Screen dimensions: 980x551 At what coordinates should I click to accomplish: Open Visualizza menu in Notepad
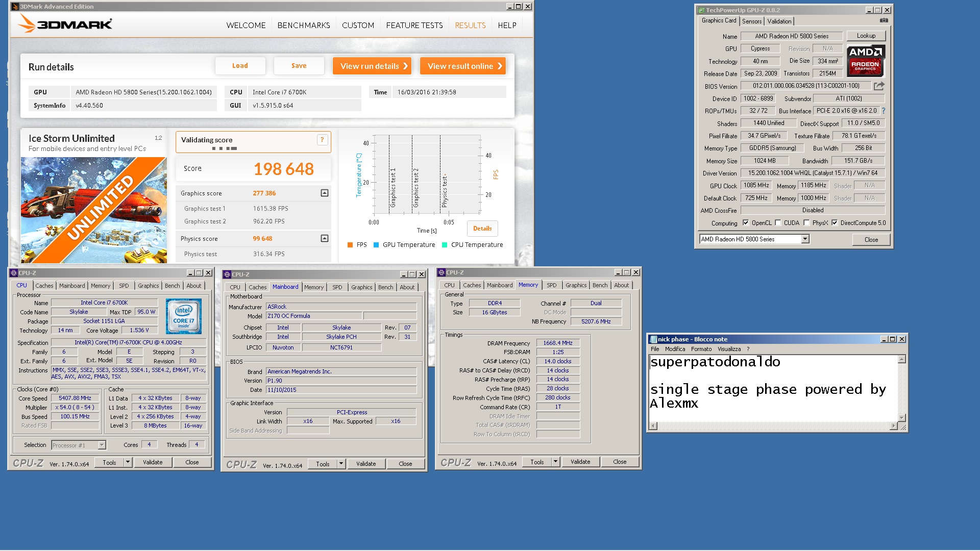click(729, 349)
